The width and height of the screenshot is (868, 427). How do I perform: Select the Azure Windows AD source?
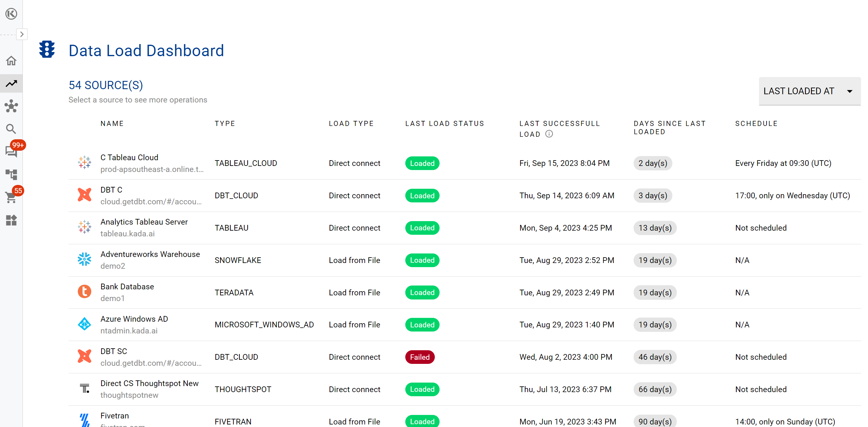(x=134, y=319)
